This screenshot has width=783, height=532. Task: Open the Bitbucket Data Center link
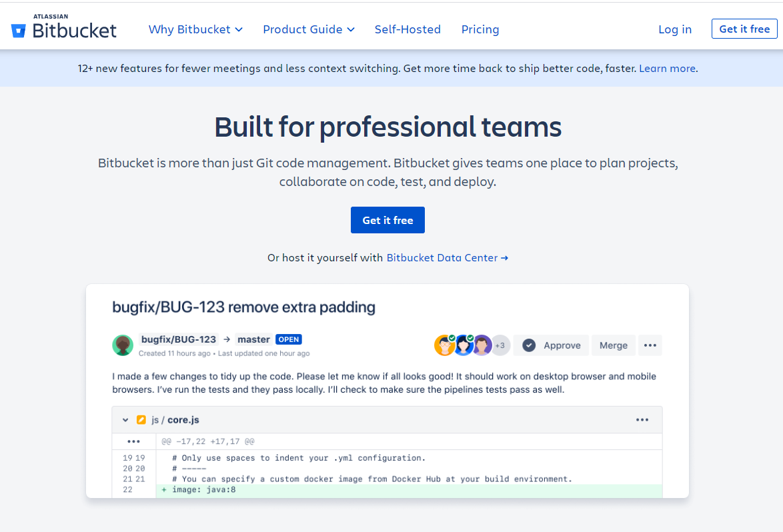tap(447, 257)
